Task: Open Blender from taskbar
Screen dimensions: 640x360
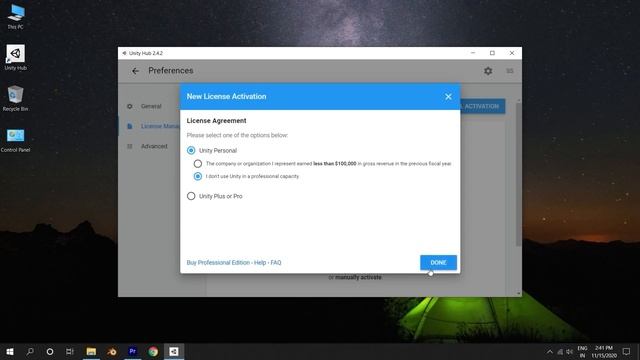Action: (111, 351)
